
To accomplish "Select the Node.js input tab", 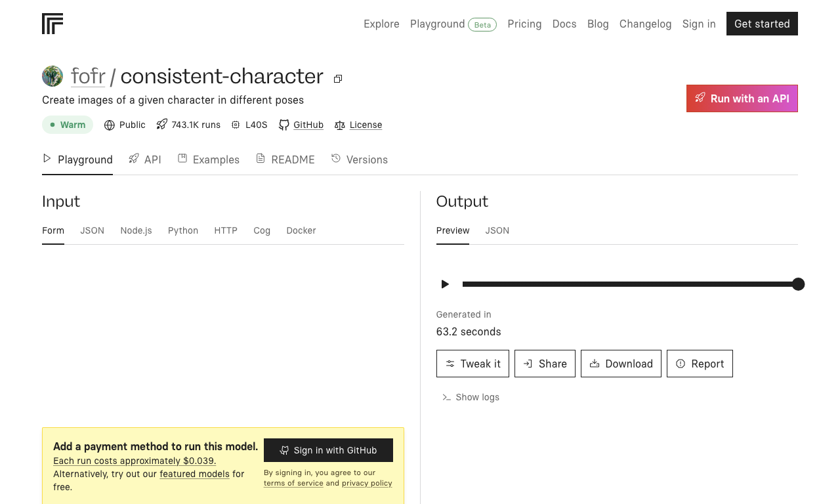I will pyautogui.click(x=136, y=230).
